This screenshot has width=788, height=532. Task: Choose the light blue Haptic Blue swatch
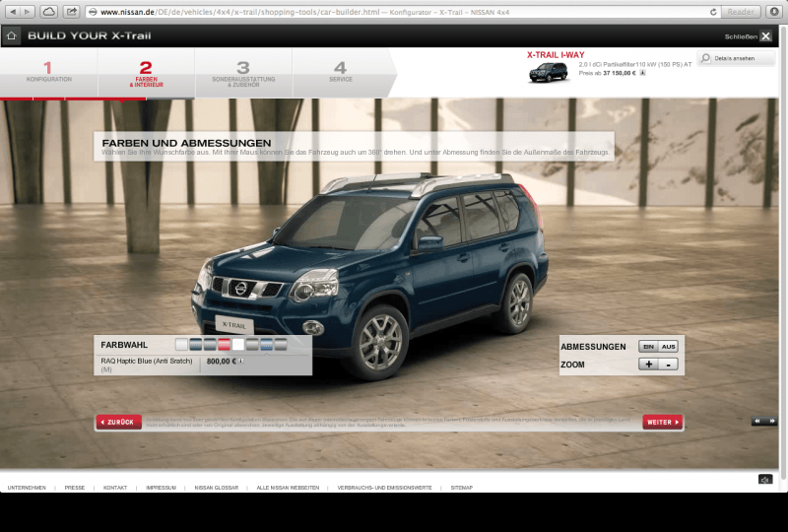[266, 345]
